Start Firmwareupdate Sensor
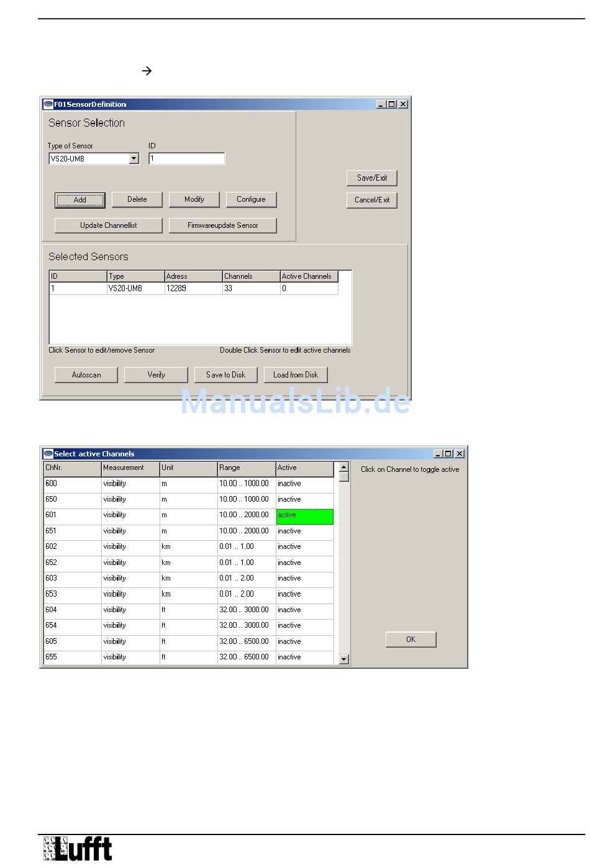The width and height of the screenshot is (590, 868). tap(223, 225)
